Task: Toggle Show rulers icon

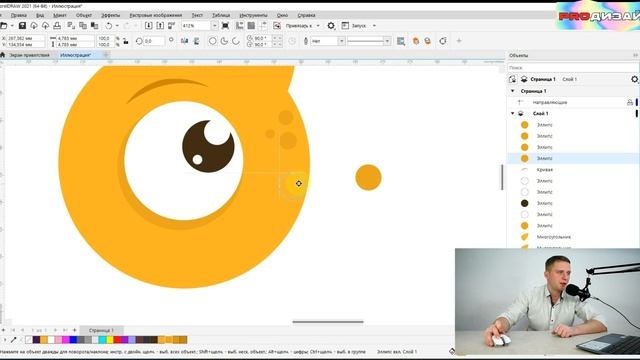Action: [240, 26]
